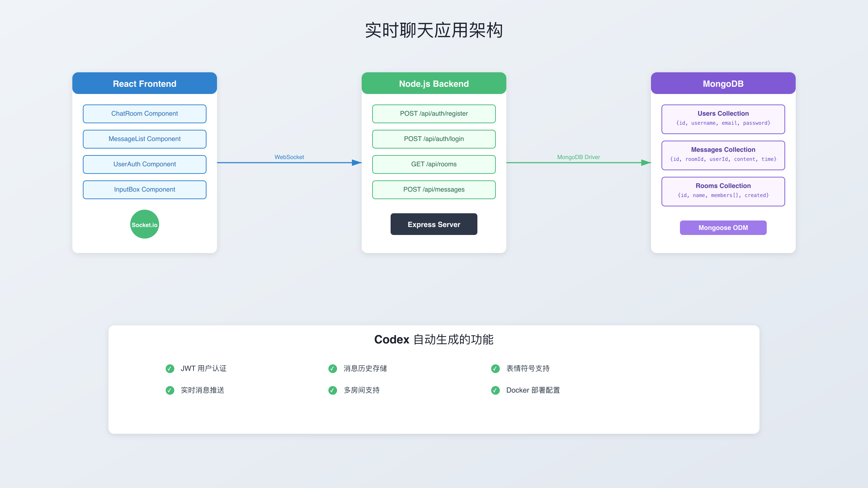The height and width of the screenshot is (488, 868).
Task: Select the Messages Collection card title
Action: [723, 150]
